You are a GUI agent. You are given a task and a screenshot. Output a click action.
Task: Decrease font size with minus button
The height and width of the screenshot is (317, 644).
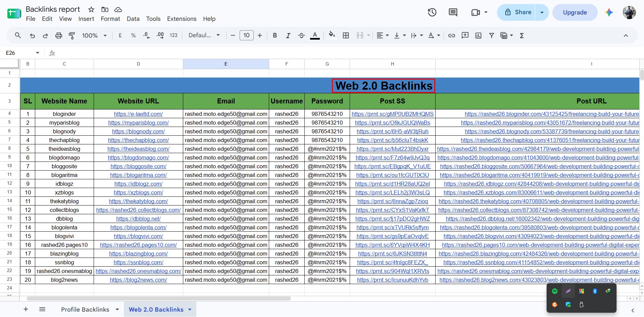(x=233, y=35)
